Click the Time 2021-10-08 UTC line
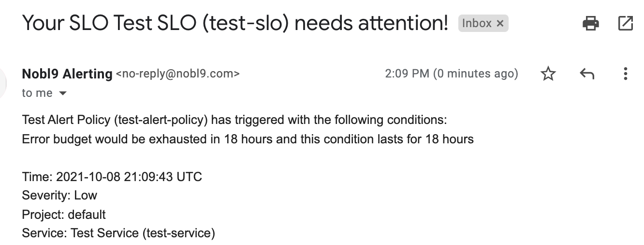644x245 pixels. tap(112, 177)
